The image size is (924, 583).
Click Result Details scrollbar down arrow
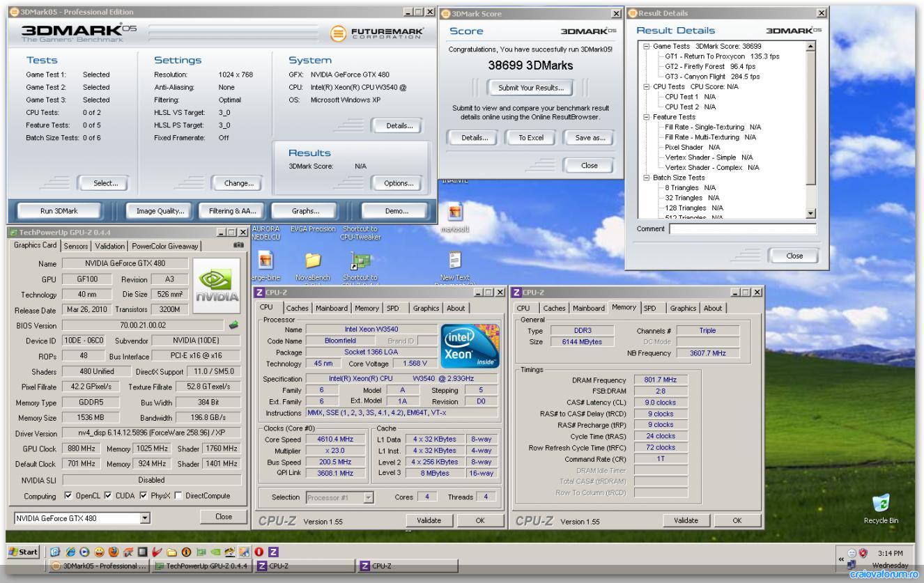809,213
